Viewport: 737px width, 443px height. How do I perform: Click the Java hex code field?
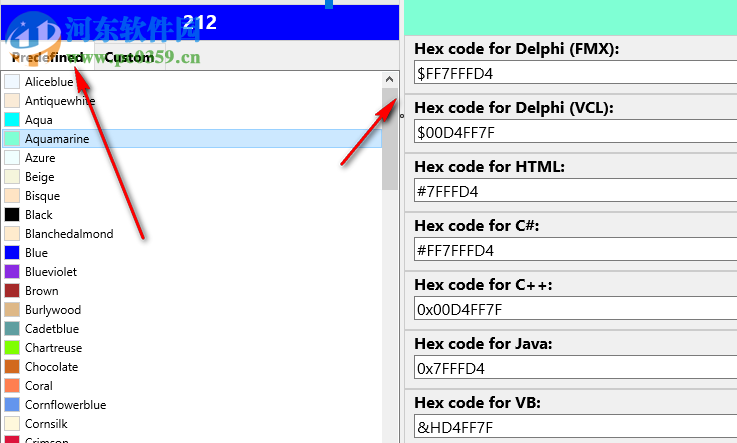575,368
